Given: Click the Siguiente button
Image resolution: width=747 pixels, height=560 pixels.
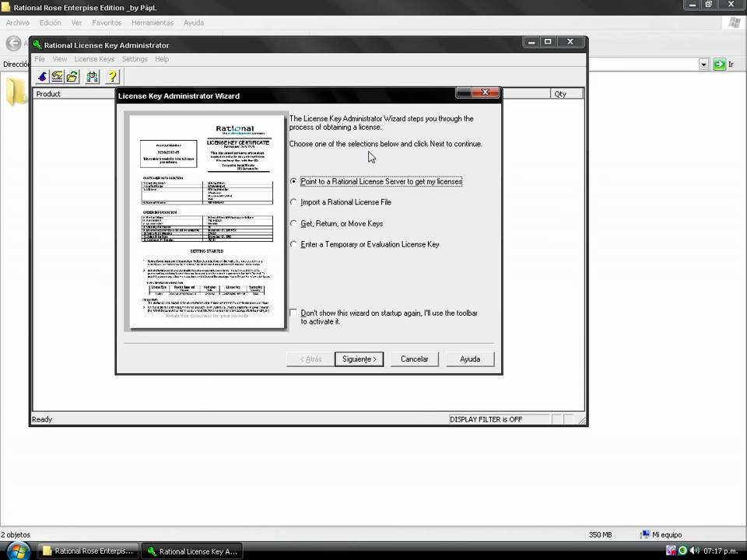Looking at the screenshot, I should coord(359,359).
